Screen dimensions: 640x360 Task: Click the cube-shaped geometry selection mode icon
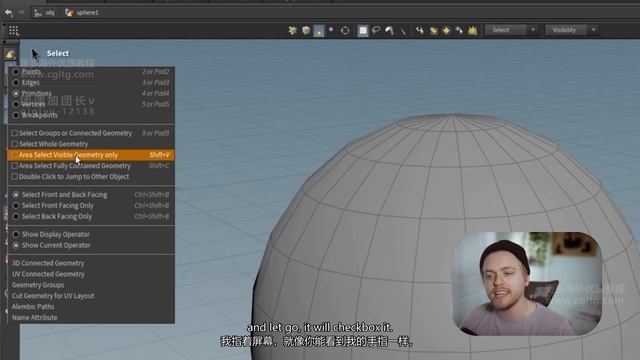306,30
